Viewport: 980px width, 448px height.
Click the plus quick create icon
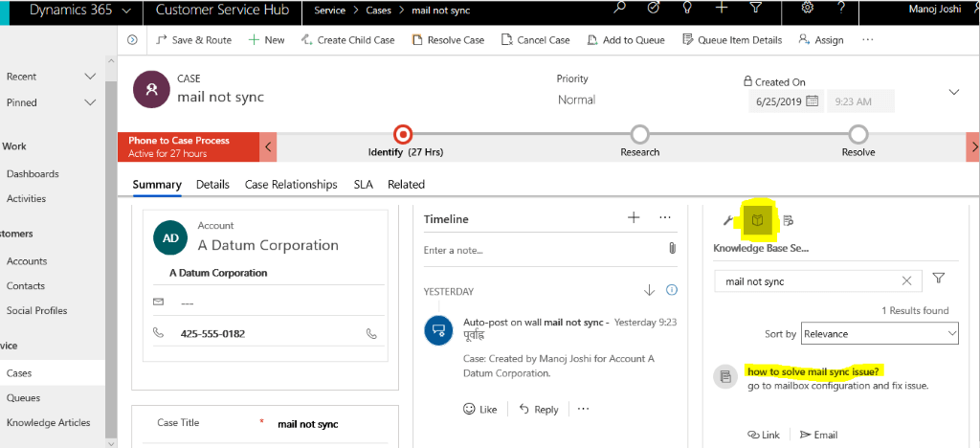722,8
